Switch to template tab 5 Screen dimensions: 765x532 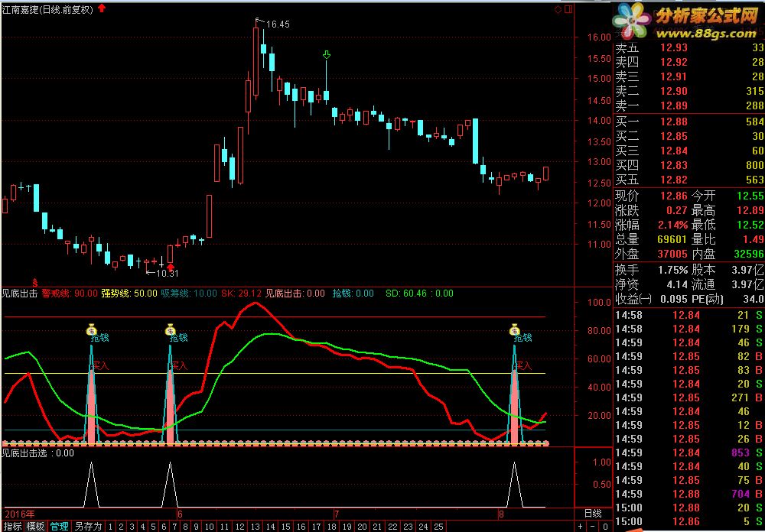tap(154, 527)
